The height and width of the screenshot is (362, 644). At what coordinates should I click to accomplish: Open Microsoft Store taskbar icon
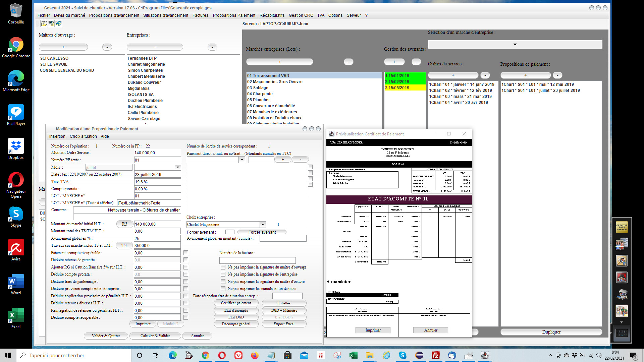(x=287, y=355)
